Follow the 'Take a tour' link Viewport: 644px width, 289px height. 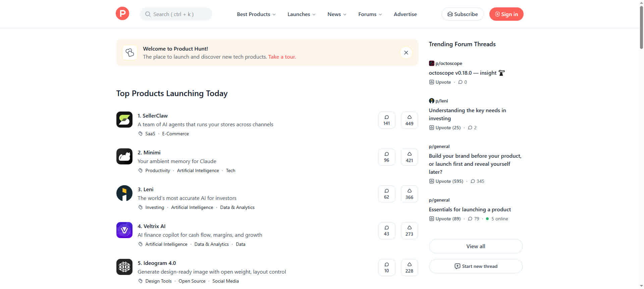282,57
